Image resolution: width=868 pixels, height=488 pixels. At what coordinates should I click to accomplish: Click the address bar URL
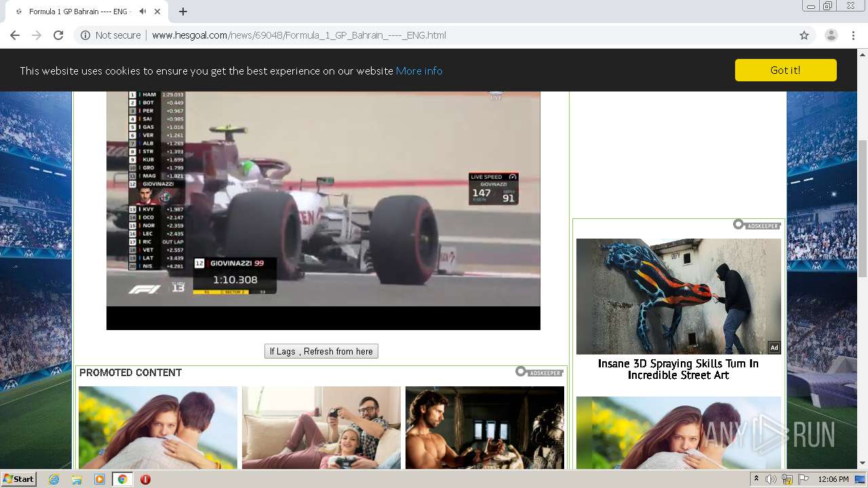(x=299, y=35)
